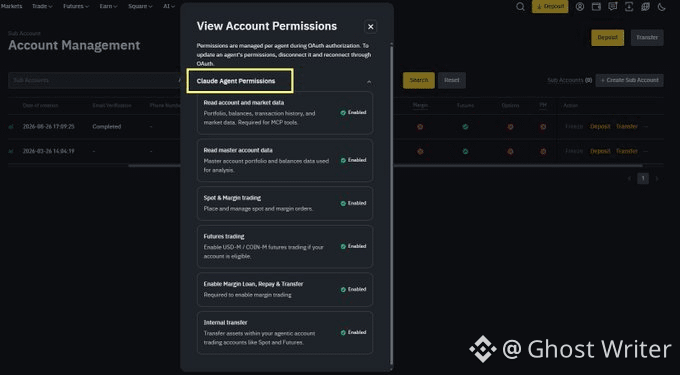Open the Trade dropdown menu
Image resolution: width=680 pixels, height=375 pixels.
pyautogui.click(x=42, y=7)
